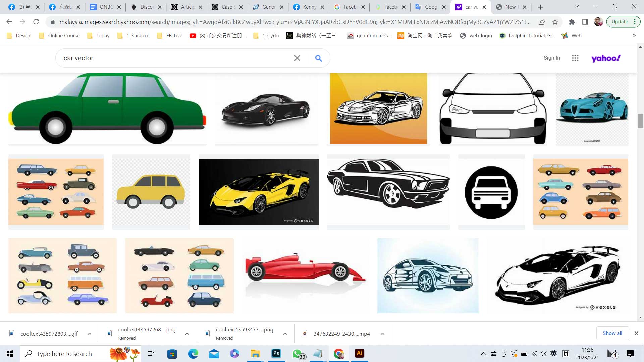Image resolution: width=644 pixels, height=362 pixels.
Task: Clear the search box with X
Action: (x=297, y=58)
